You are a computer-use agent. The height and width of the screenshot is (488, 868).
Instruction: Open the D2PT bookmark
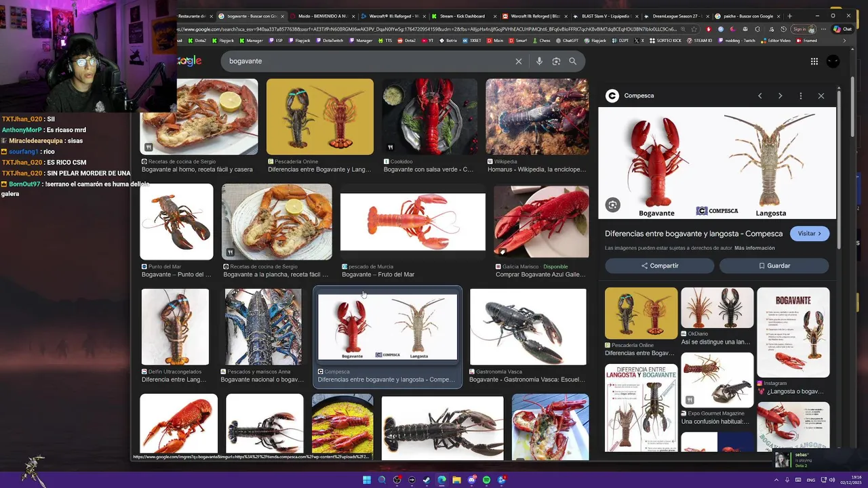tap(620, 41)
